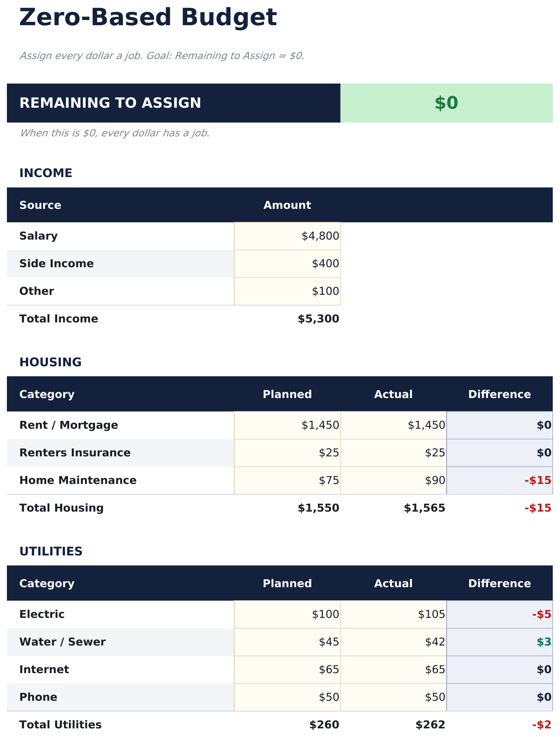Screen dimensions: 560x737
Task: Click the Home Maintenance actual cell
Action: [x=393, y=481]
